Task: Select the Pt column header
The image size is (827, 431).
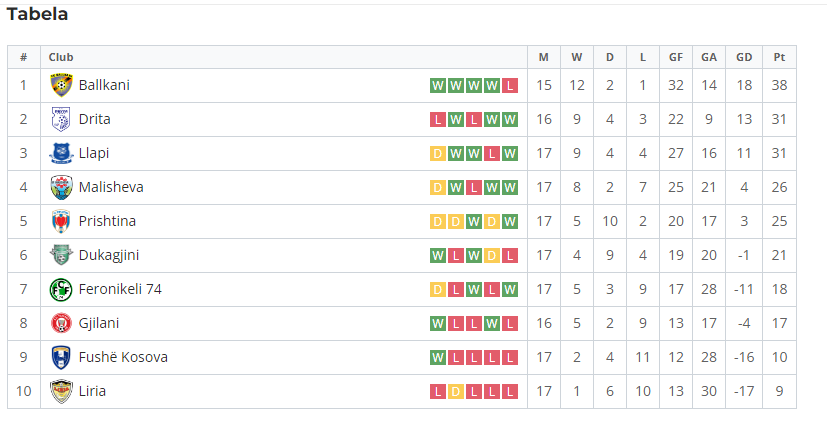Action: tap(780, 57)
